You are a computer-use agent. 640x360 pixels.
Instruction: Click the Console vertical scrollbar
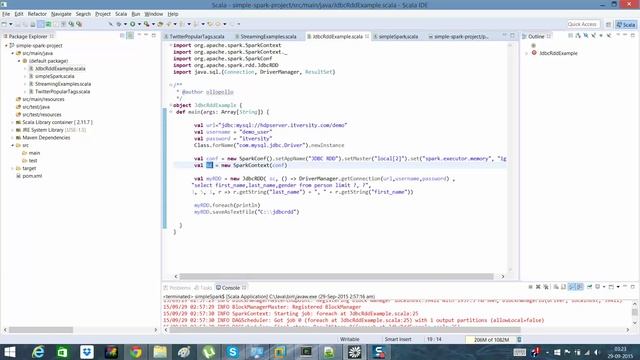(x=634, y=312)
